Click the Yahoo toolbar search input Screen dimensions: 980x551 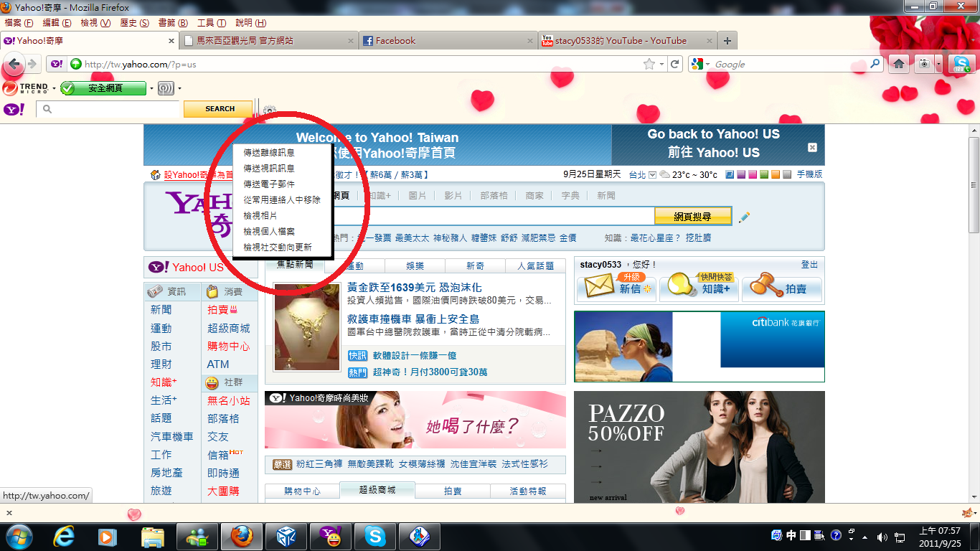108,109
